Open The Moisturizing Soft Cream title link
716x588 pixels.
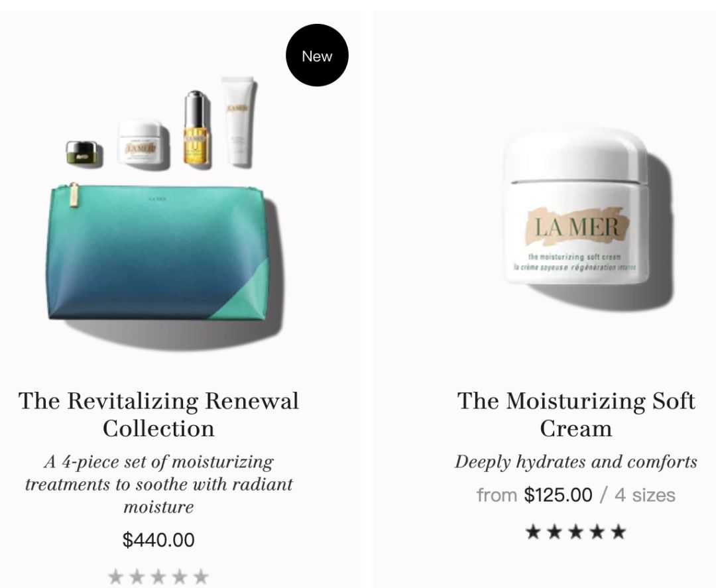(x=576, y=414)
